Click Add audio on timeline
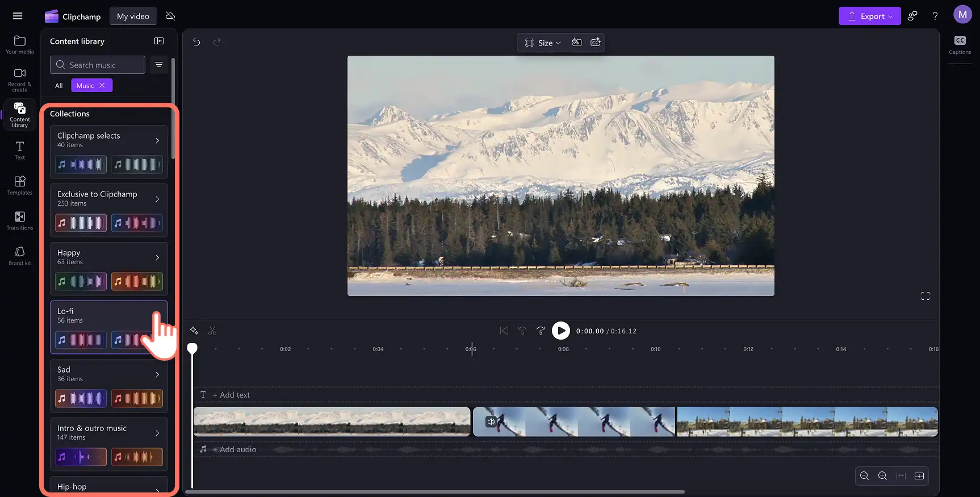 pyautogui.click(x=234, y=449)
